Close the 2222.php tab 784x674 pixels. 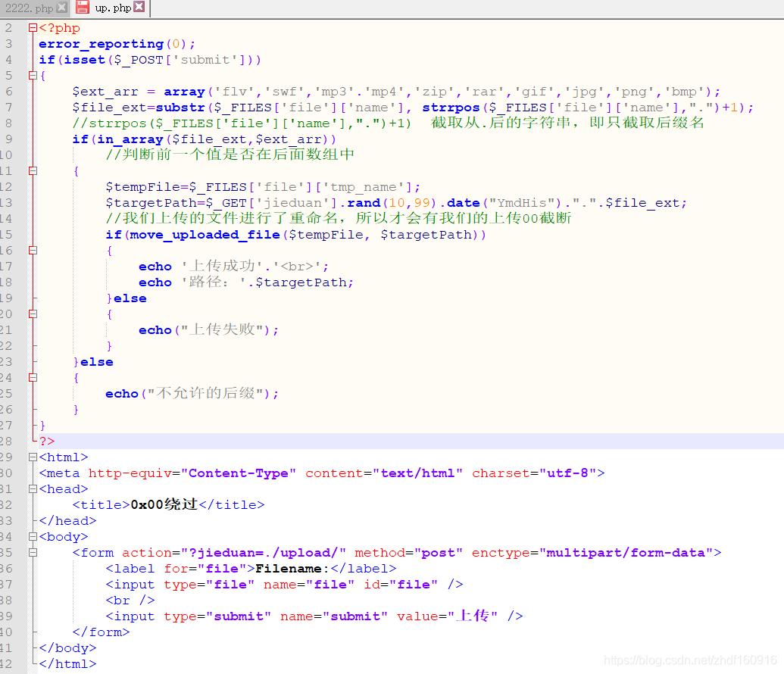coord(62,8)
